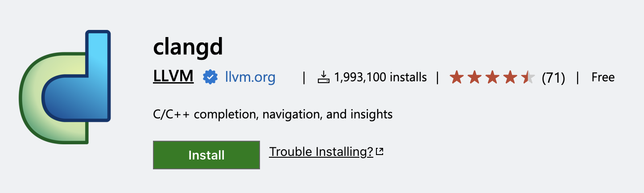Select the third rating star
The width and height of the screenshot is (644, 193).
pyautogui.click(x=492, y=77)
